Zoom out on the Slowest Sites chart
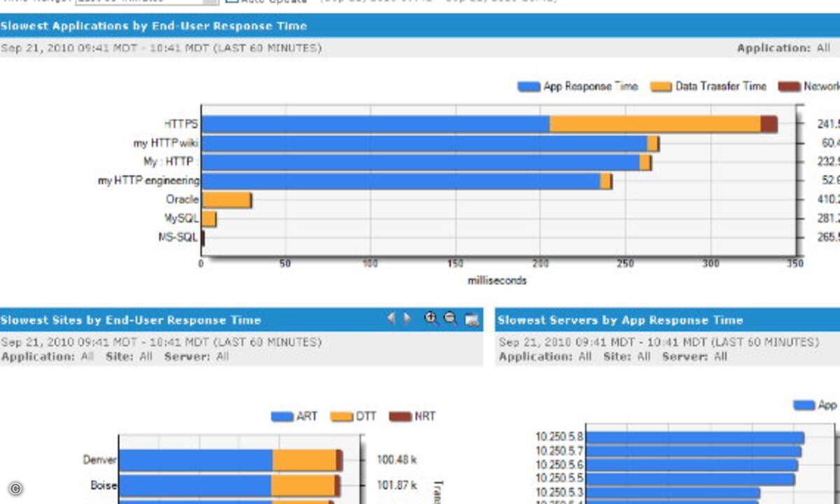Viewport: 840px width, 504px height. (x=451, y=318)
